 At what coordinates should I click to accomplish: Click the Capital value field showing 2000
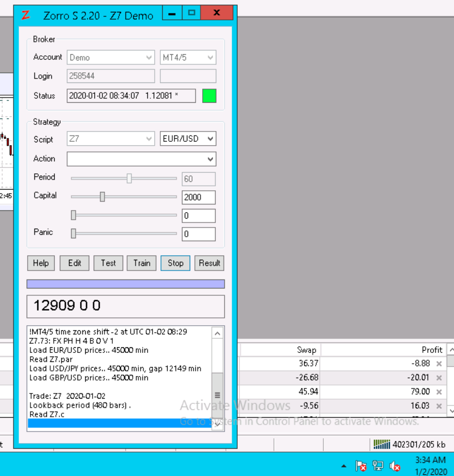[199, 197]
